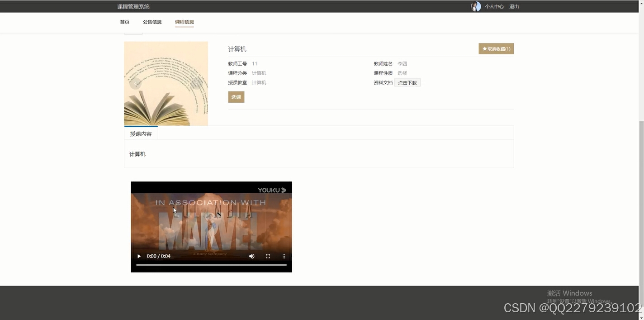This screenshot has width=644, height=320.
Task: Switch to the 课程信息 tab
Action: click(184, 22)
